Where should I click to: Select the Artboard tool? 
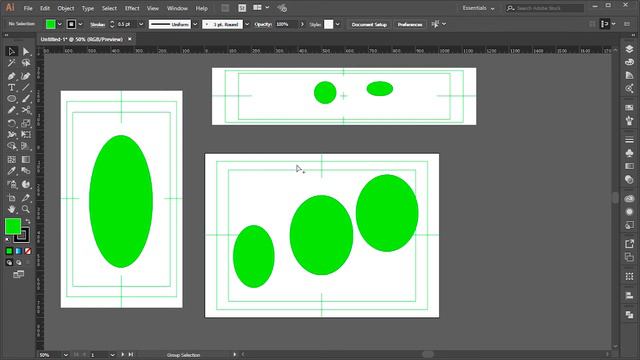(11, 198)
